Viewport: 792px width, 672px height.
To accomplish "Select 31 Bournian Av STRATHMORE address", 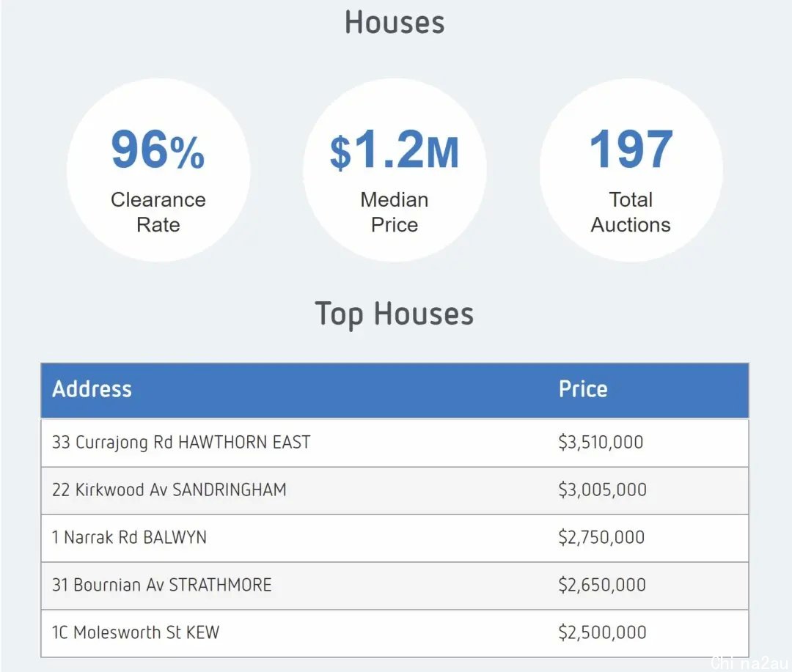I will [161, 585].
